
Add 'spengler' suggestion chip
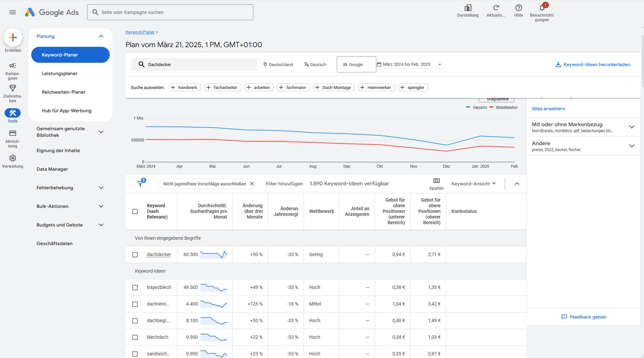click(413, 87)
